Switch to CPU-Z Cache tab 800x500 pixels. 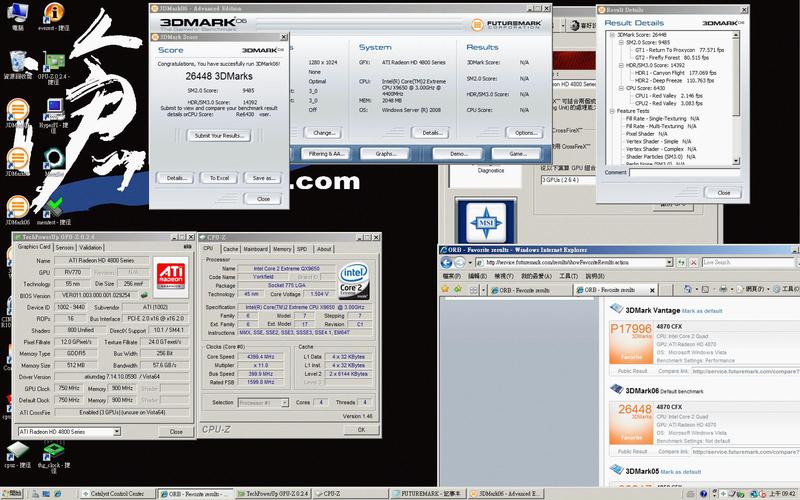pyautogui.click(x=231, y=249)
